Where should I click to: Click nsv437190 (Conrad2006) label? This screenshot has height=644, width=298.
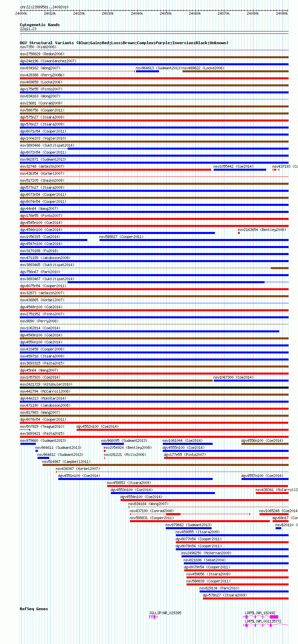(x=152, y=511)
